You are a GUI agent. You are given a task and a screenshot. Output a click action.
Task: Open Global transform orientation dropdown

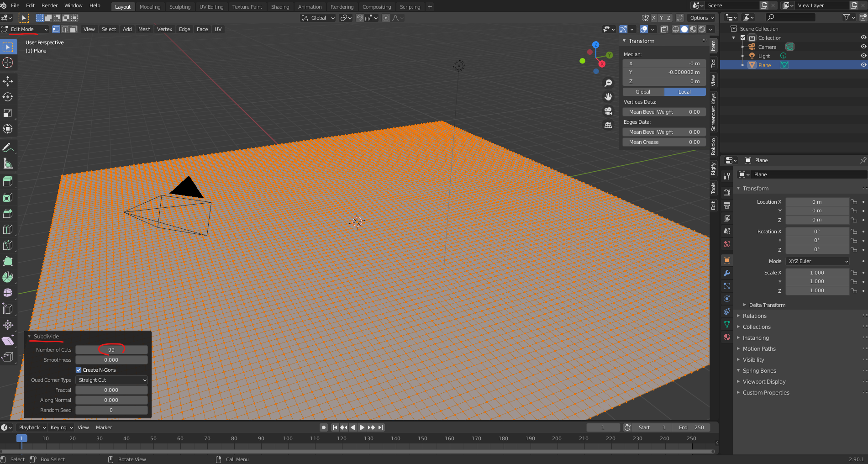[x=318, y=18]
